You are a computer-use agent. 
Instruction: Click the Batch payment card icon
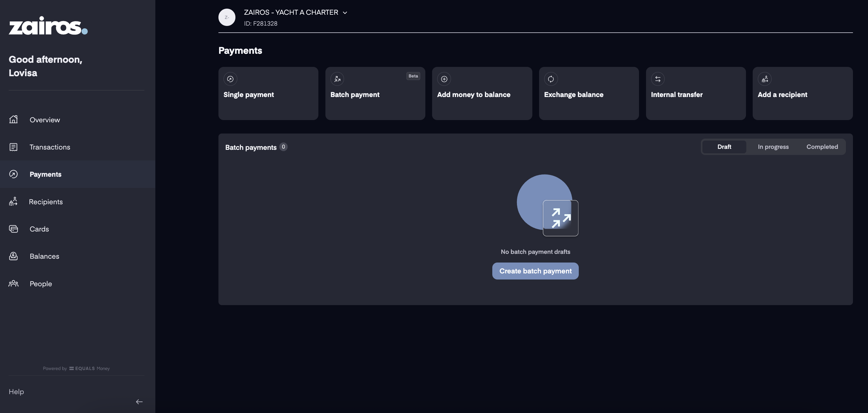coord(337,79)
